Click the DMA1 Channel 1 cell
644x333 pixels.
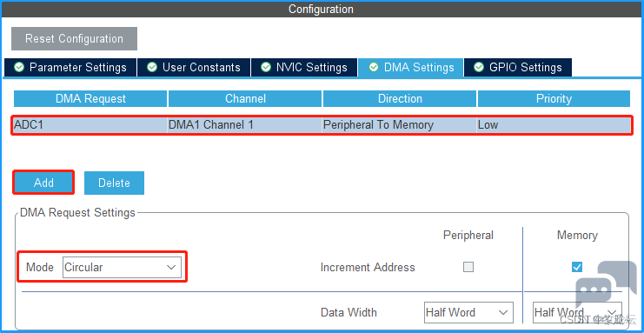coord(245,125)
